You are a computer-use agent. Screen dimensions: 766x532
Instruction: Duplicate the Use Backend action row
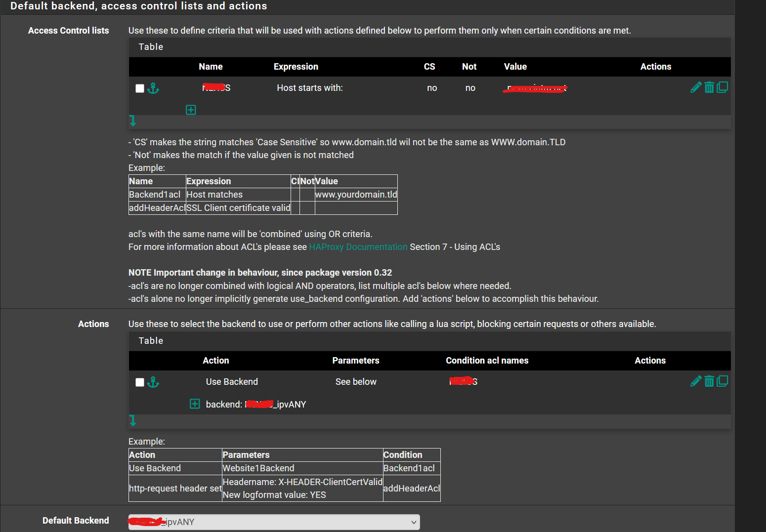point(722,381)
